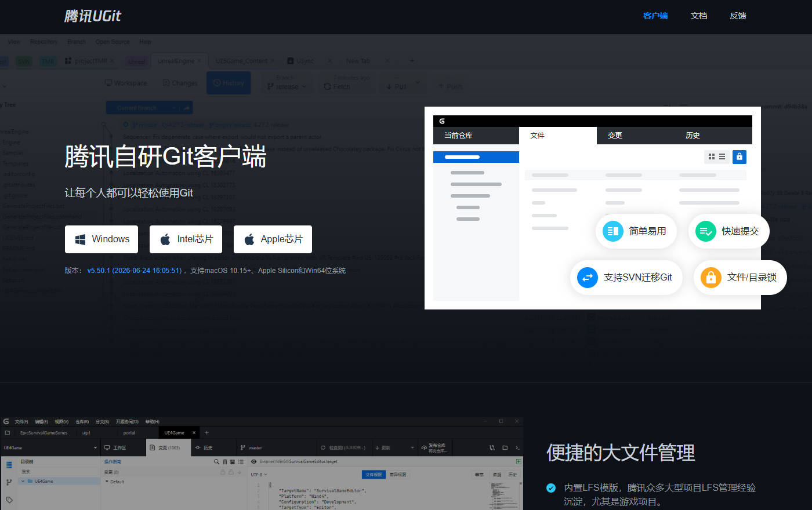Click the blue lock button in illustration

(739, 156)
